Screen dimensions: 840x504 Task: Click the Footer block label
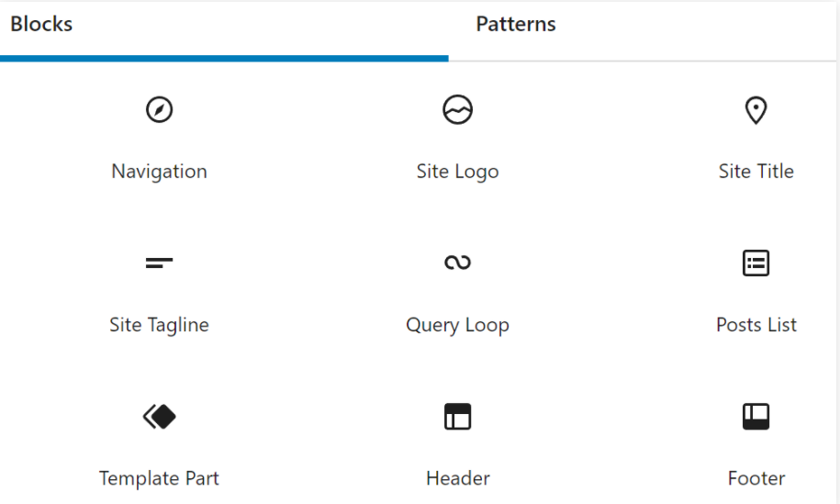[756, 478]
